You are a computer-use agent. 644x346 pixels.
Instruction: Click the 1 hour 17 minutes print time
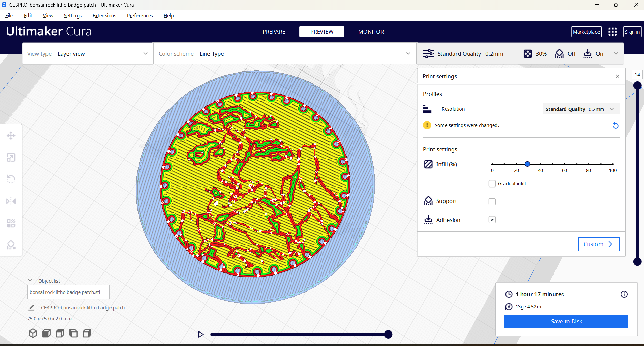tap(540, 294)
